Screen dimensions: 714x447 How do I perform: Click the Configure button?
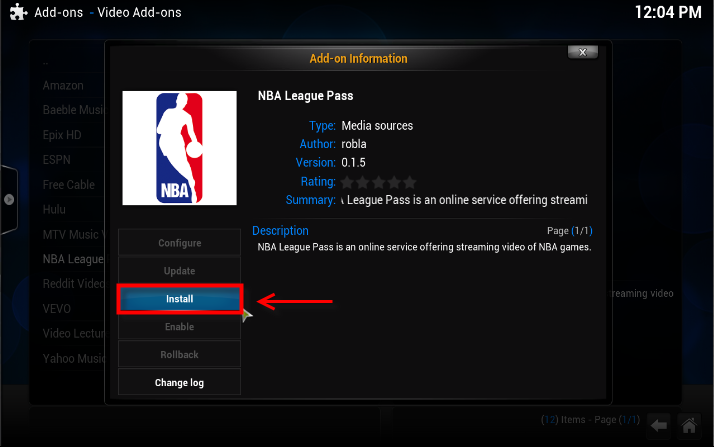(x=179, y=243)
